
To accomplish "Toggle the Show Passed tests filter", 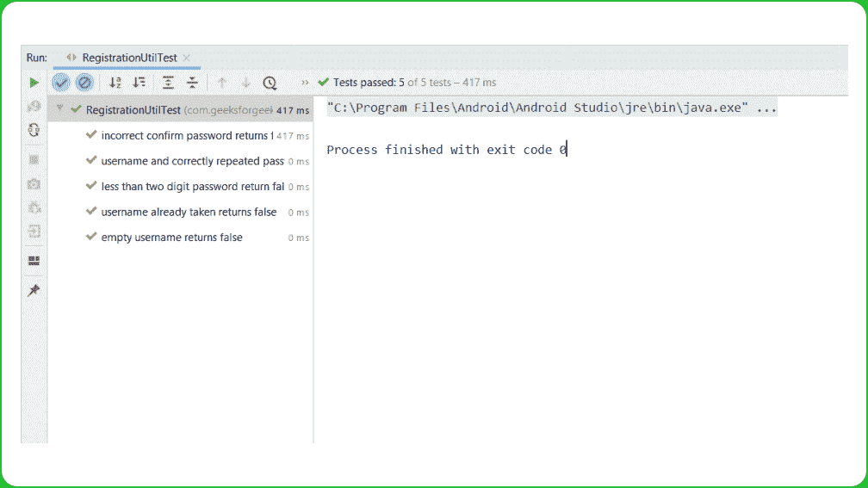I will [x=61, y=83].
